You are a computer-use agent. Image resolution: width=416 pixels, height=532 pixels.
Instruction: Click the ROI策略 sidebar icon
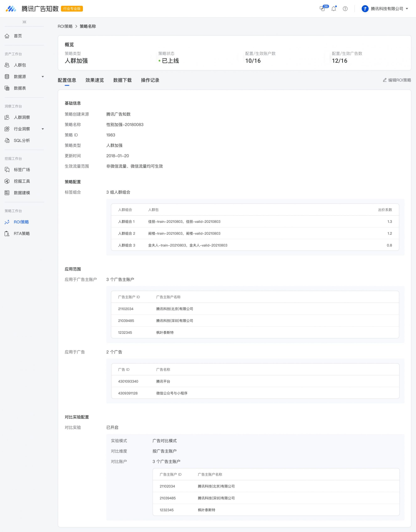click(7, 222)
